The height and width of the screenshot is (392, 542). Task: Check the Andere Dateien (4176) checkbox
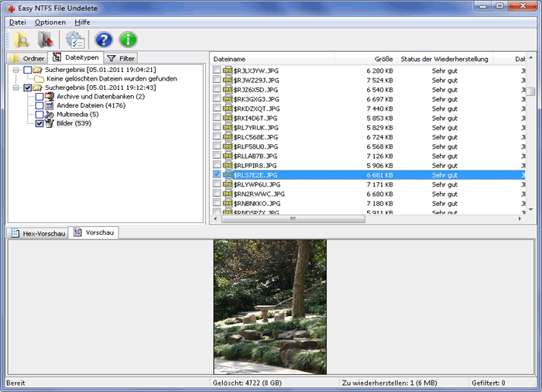coord(39,105)
